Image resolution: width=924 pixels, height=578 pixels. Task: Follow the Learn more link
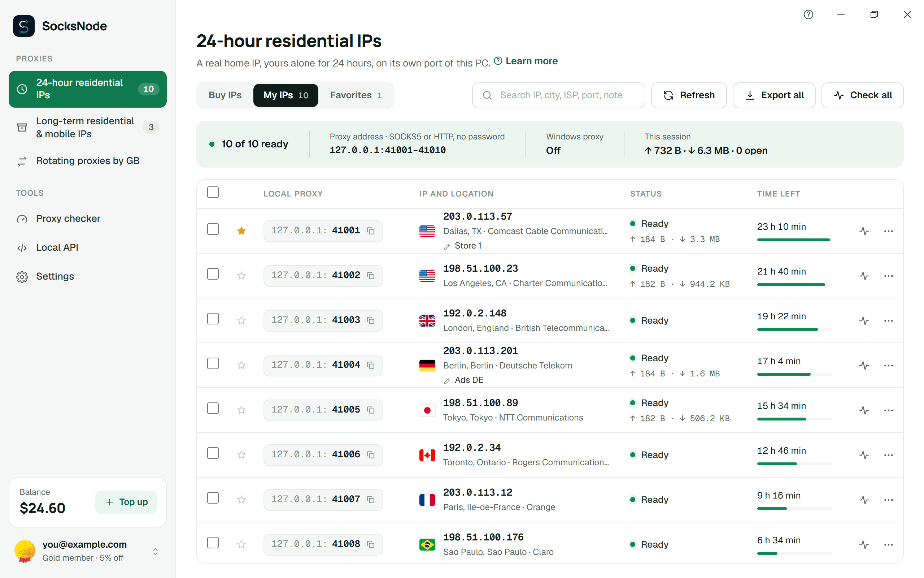coord(526,61)
